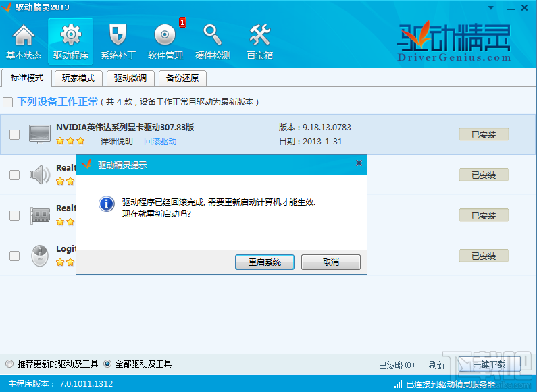
Task: Open the 硬件检测 magnifier section
Action: pos(212,42)
